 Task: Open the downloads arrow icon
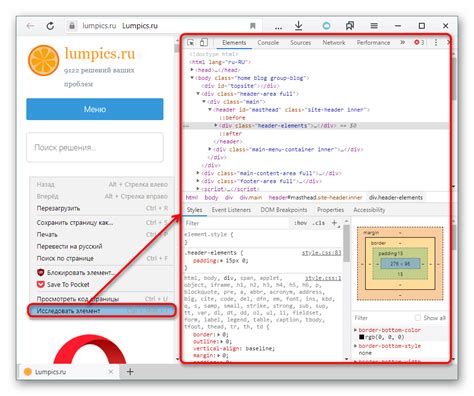click(299, 25)
